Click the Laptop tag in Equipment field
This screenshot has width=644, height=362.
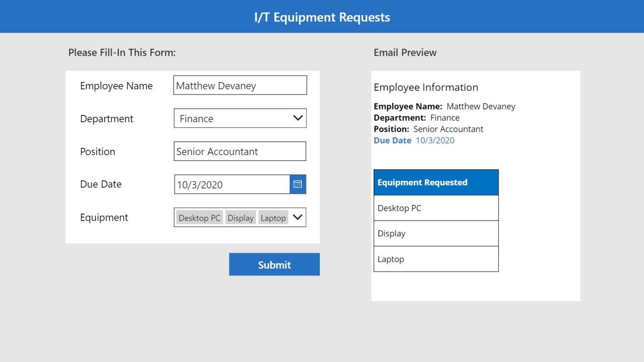pos(273,218)
